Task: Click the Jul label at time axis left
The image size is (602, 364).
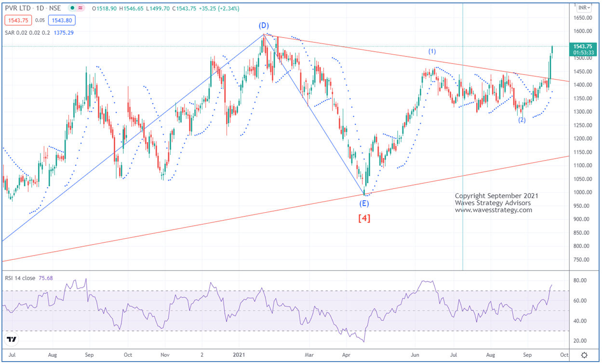Action: coord(13,354)
